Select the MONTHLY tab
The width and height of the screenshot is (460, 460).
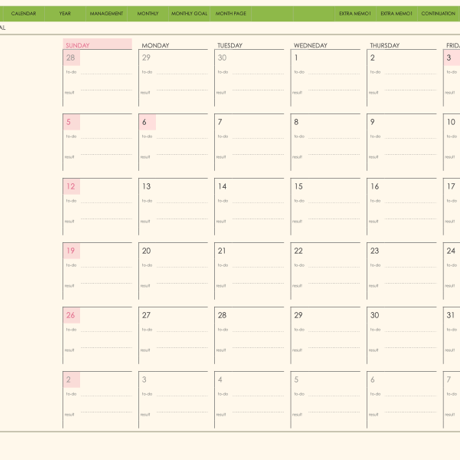click(148, 14)
